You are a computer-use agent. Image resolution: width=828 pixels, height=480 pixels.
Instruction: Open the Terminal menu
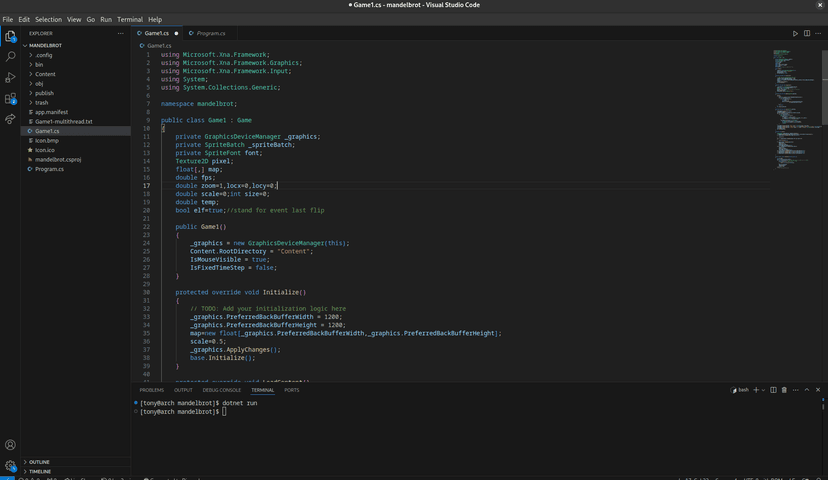[x=130, y=19]
